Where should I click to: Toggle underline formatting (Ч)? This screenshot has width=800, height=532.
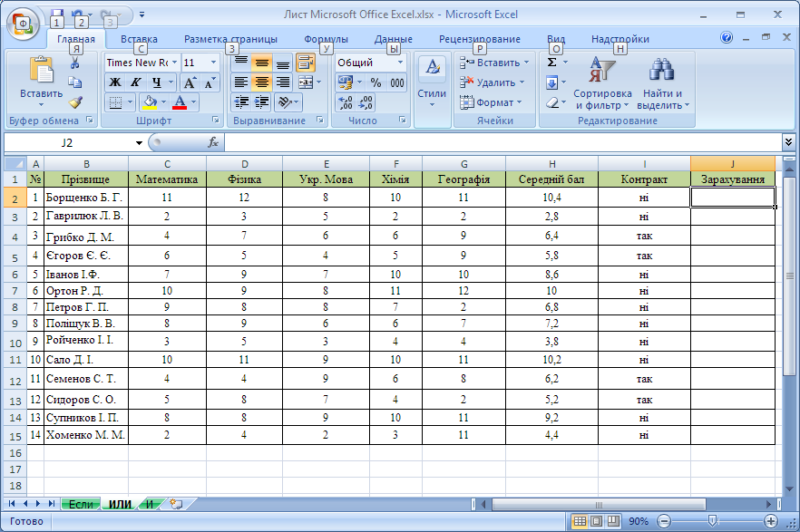pos(156,82)
